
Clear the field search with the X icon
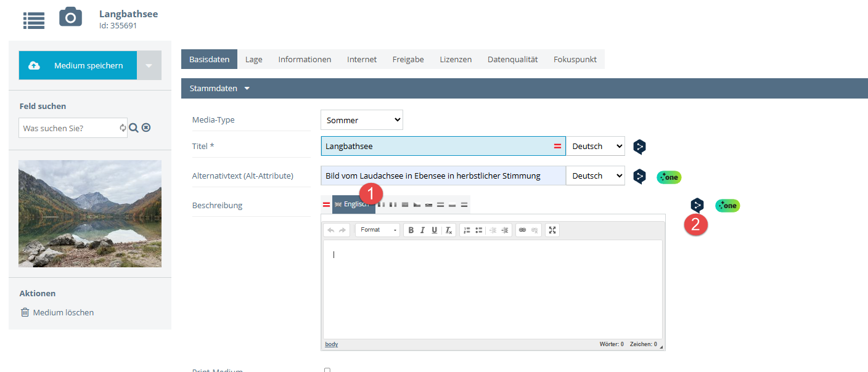tap(146, 127)
